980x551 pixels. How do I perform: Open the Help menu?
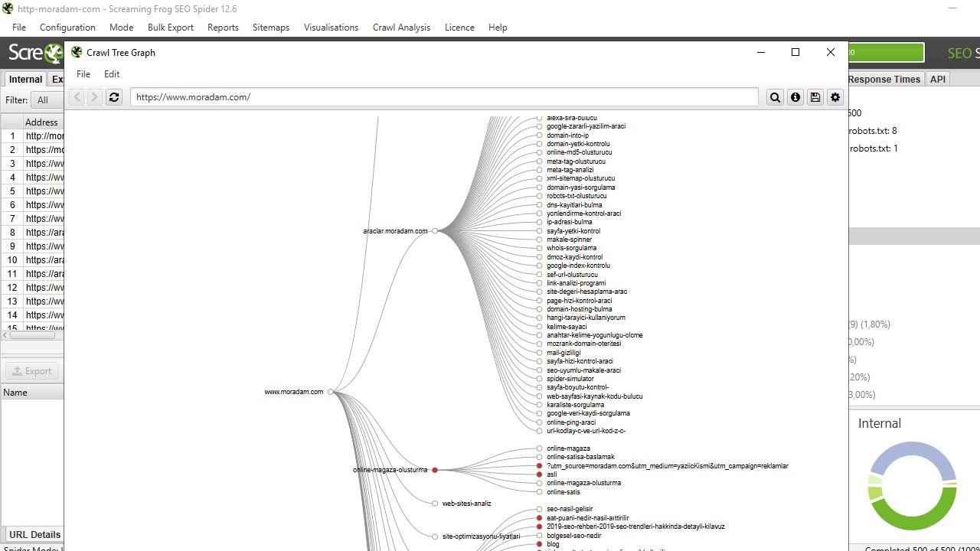(x=498, y=27)
